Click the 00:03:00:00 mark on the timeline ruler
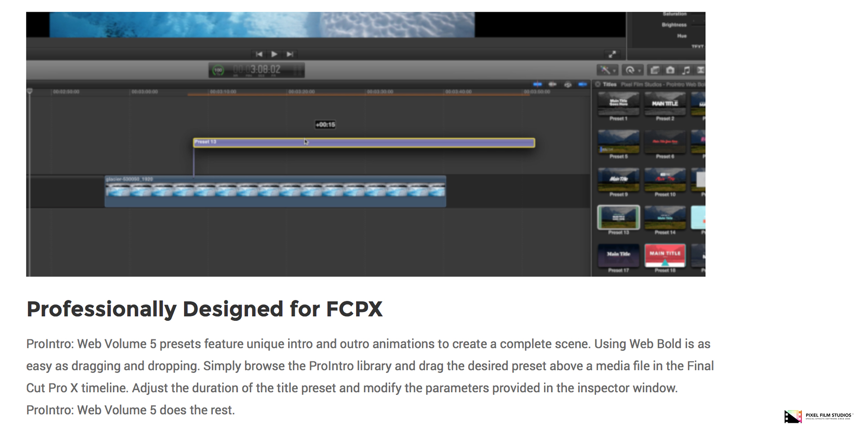 coord(144,92)
